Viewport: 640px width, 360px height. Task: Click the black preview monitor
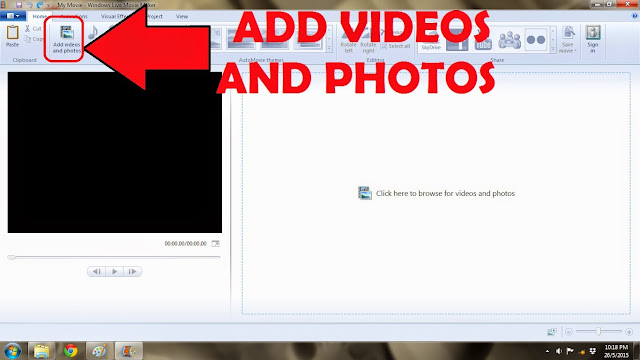point(115,152)
